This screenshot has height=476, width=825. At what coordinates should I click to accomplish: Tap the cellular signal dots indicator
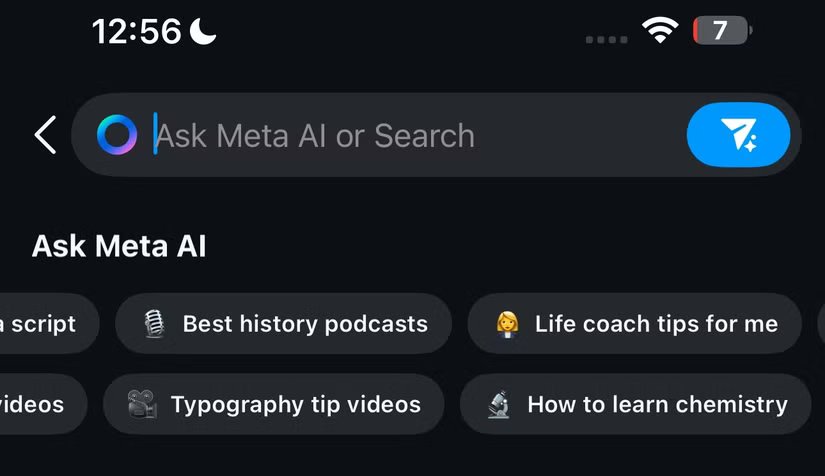click(607, 38)
